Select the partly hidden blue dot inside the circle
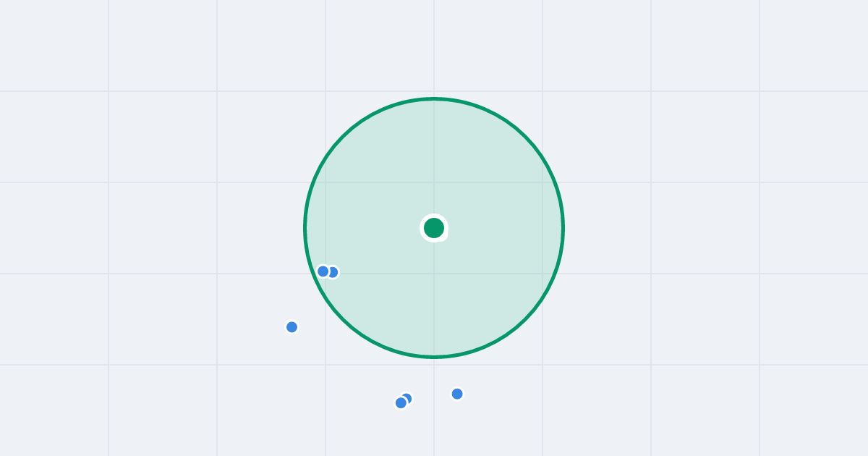 click(x=333, y=272)
